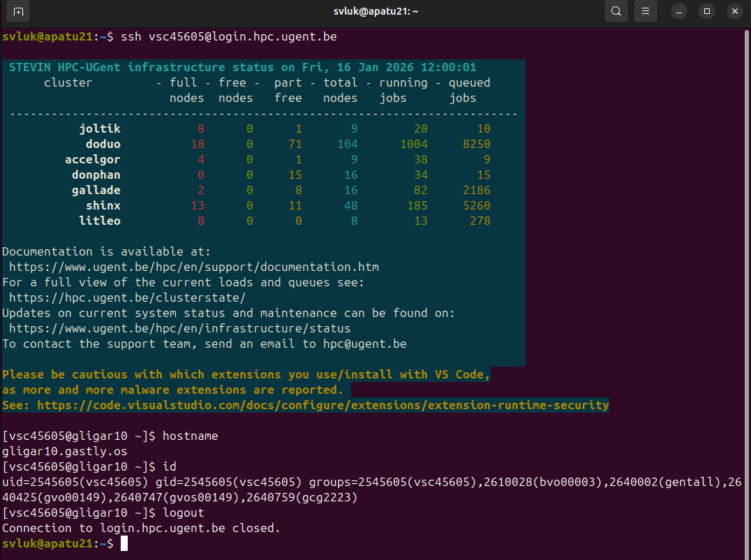Viewport: 751px width, 560px height.
Task: Click doduo's full nodes value 18
Action: tap(198, 145)
